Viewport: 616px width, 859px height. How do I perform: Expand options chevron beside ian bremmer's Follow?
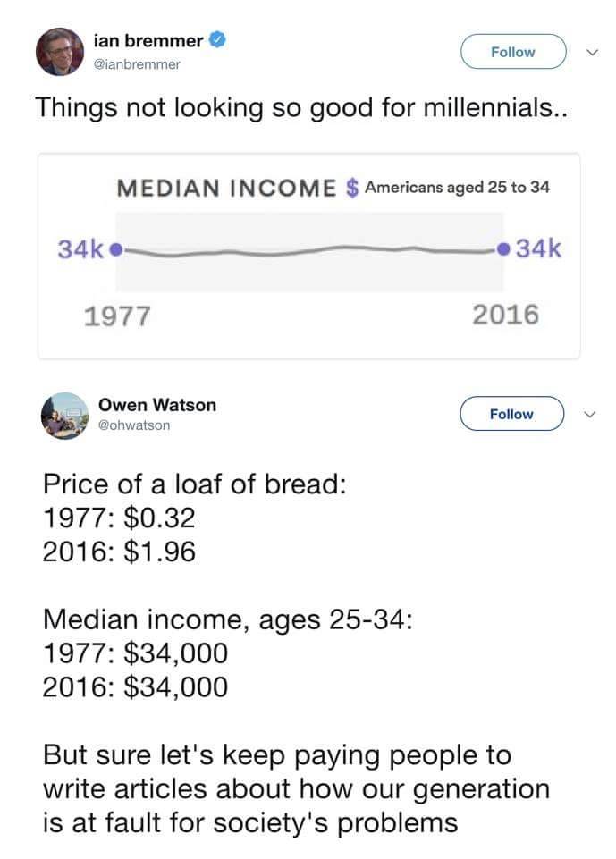point(586,52)
